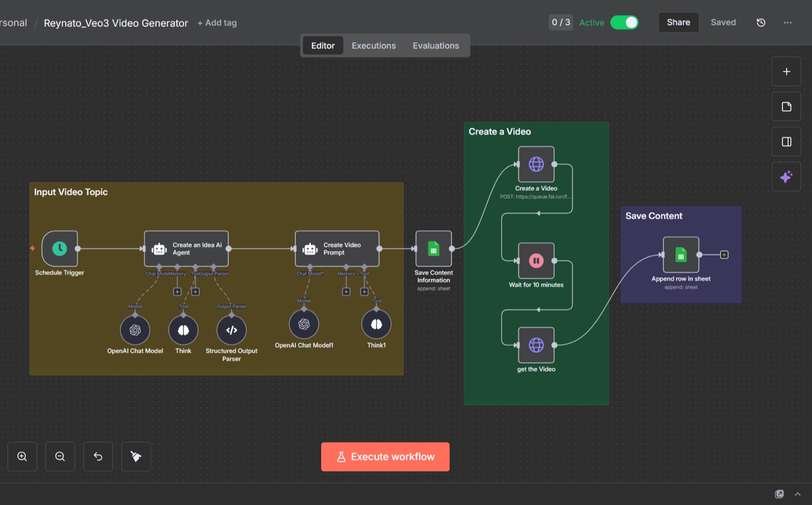Open the more options ellipsis menu

point(788,22)
